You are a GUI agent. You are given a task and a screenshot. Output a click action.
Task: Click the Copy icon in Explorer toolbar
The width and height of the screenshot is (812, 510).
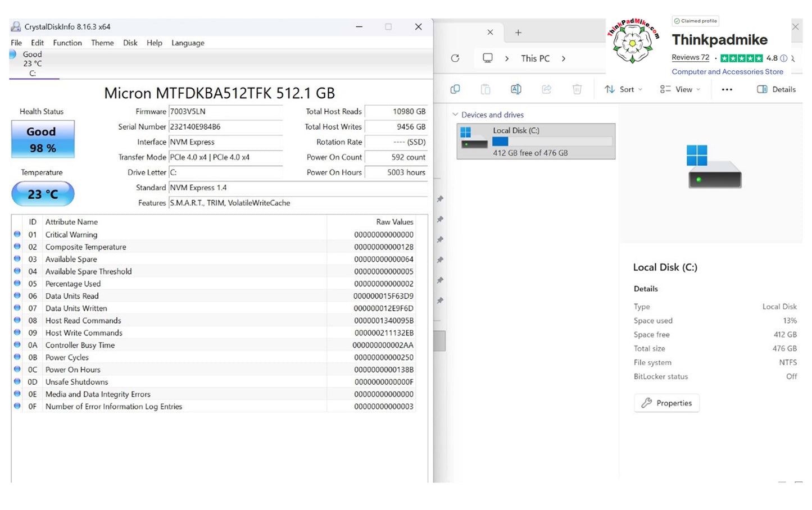(455, 89)
